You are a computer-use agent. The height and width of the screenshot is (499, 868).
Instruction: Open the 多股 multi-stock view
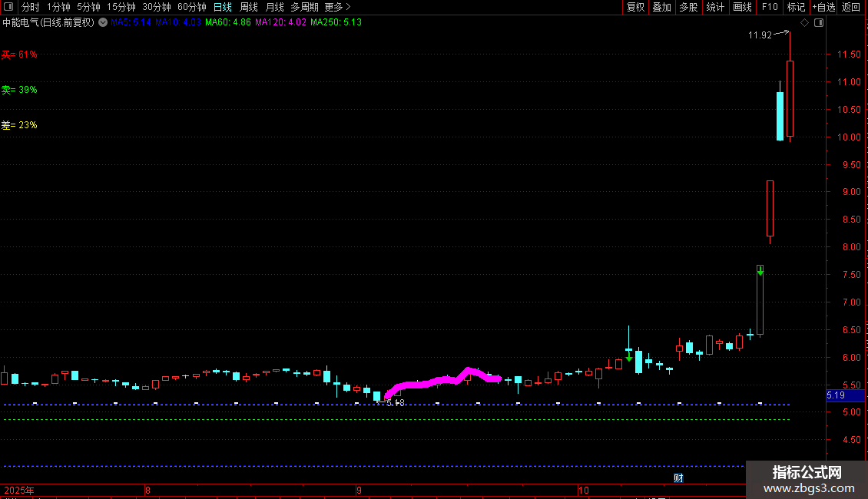tap(688, 7)
